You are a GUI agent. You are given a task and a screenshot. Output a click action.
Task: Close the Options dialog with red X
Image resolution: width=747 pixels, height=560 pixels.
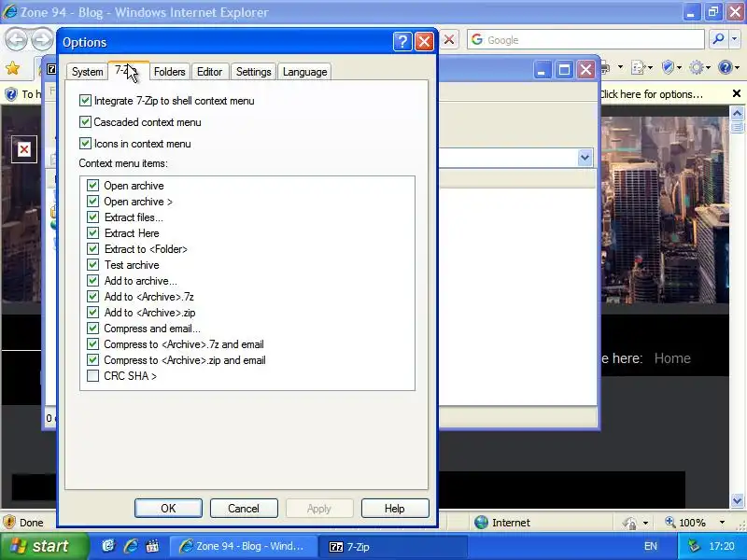[x=424, y=42]
